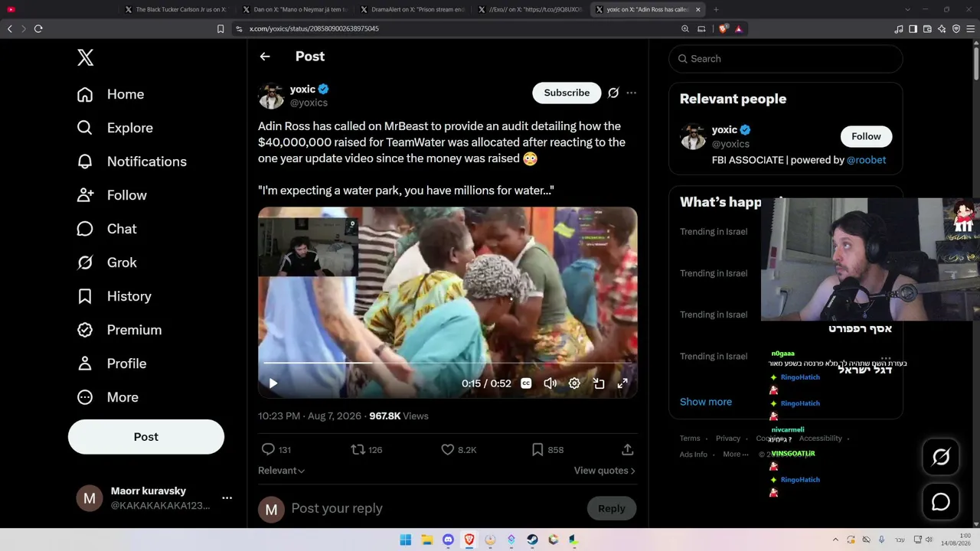980x551 pixels.
Task: Open a new browser tab
Action: click(716, 10)
